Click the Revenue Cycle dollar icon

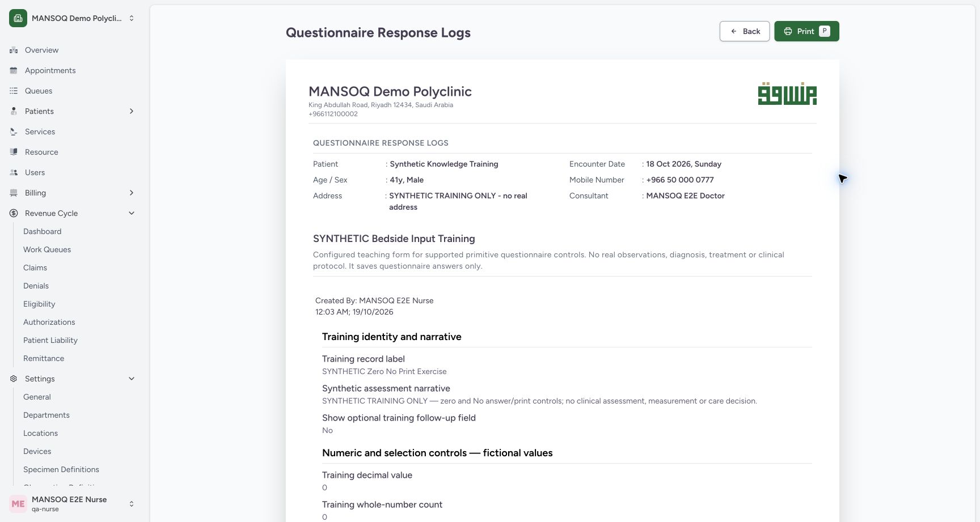pos(14,213)
